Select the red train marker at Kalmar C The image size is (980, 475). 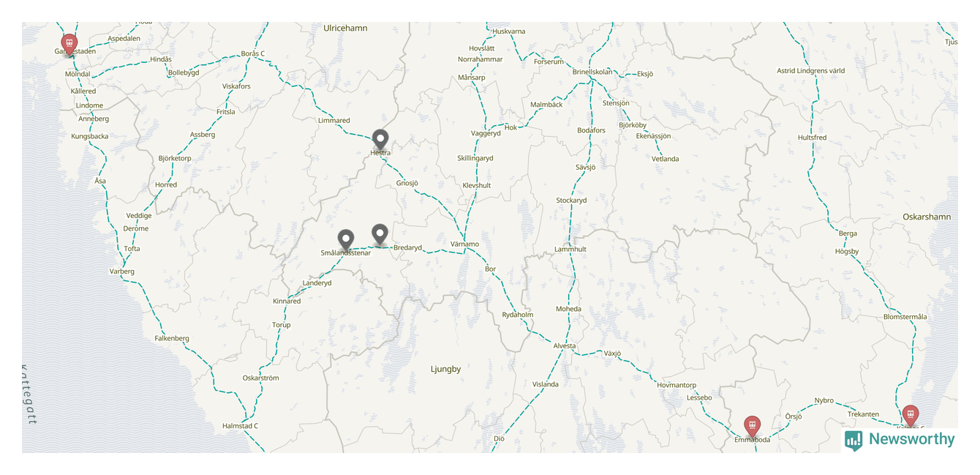click(910, 416)
